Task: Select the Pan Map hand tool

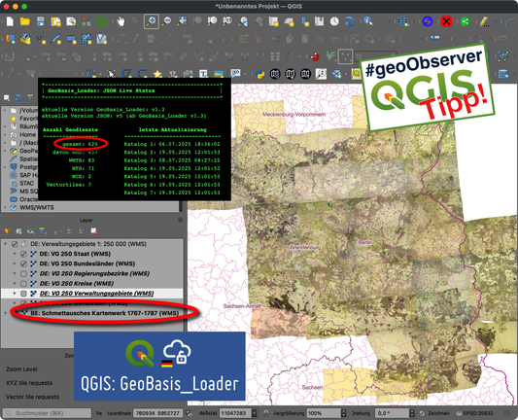Action: (x=121, y=21)
